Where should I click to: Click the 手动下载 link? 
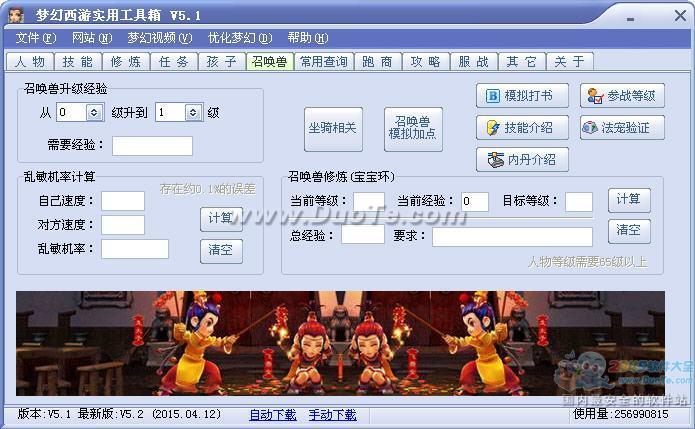(332, 415)
